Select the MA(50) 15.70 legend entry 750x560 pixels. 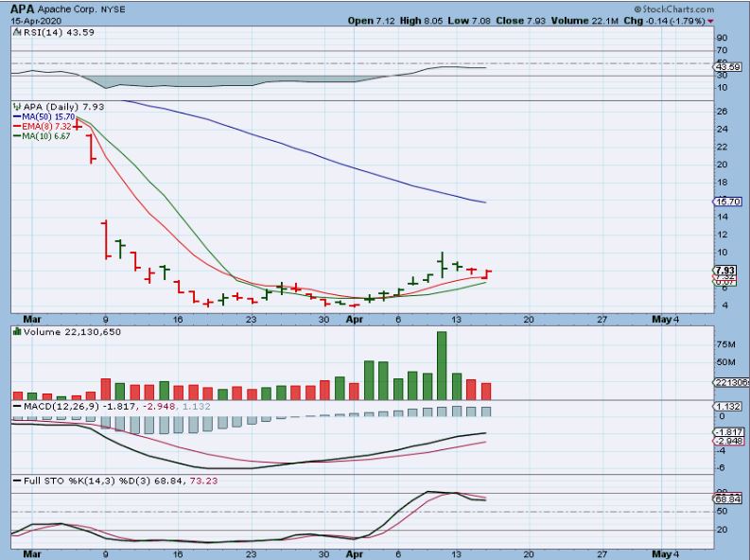(x=44, y=116)
